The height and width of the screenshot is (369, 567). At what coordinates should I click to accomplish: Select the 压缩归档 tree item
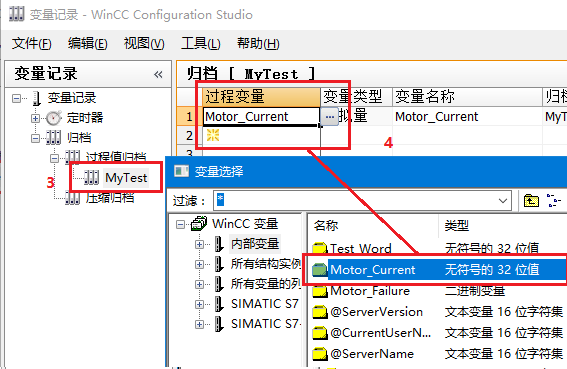[x=110, y=198]
